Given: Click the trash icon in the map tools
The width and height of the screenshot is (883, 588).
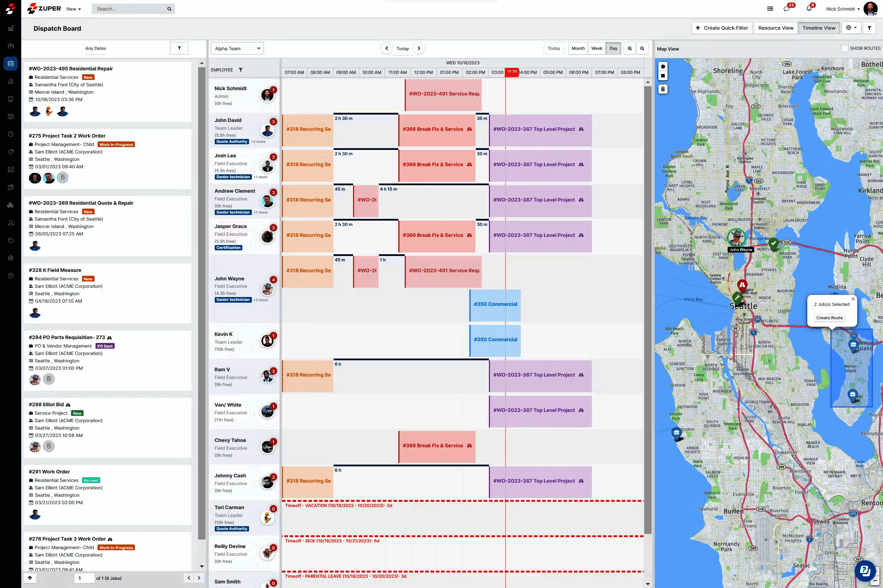Looking at the screenshot, I should point(663,89).
